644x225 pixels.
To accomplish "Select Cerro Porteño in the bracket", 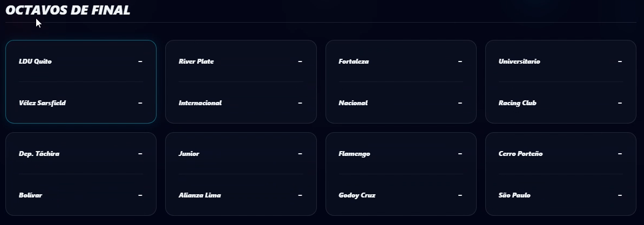I will click(x=520, y=154).
